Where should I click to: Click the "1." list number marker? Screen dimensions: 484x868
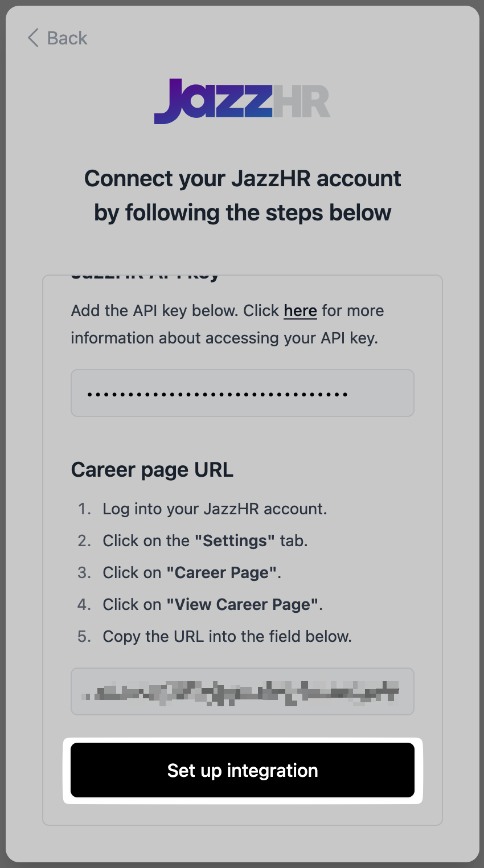pyautogui.click(x=84, y=509)
